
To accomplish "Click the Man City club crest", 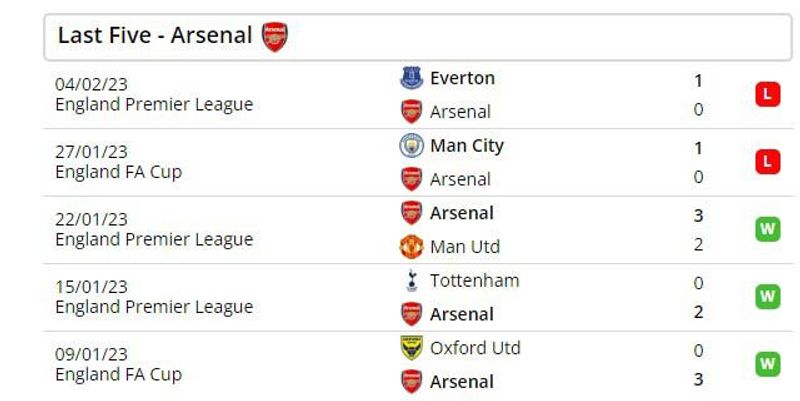I will 411,145.
